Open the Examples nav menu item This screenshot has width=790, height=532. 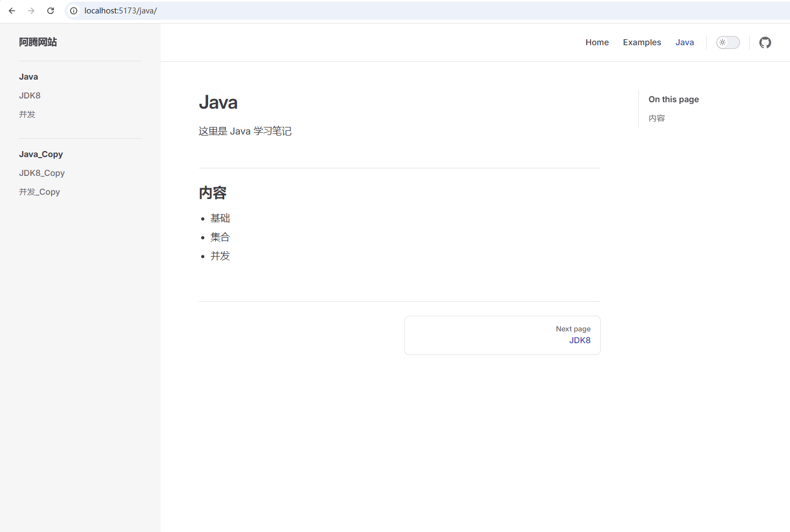642,42
